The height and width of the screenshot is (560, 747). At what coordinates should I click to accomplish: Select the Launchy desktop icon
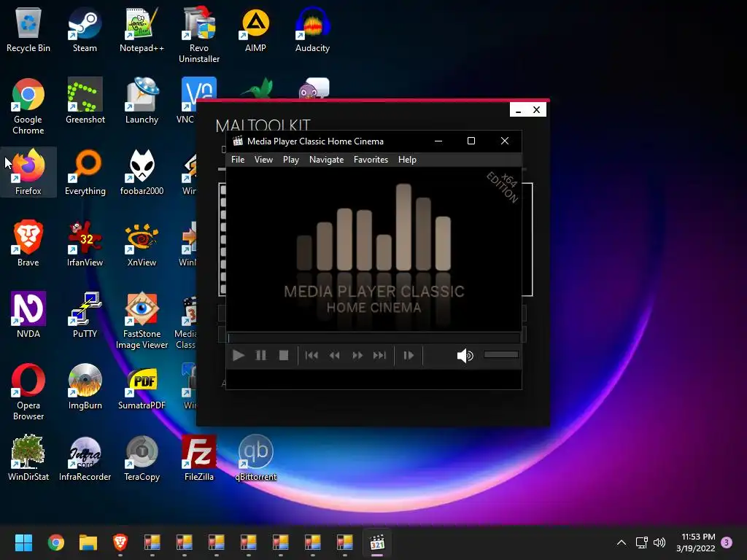[142, 101]
